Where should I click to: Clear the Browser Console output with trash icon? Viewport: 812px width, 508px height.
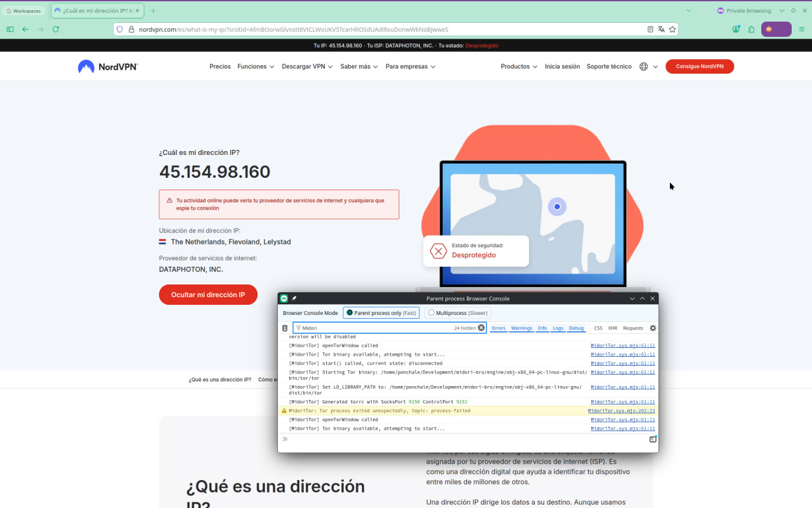point(285,328)
